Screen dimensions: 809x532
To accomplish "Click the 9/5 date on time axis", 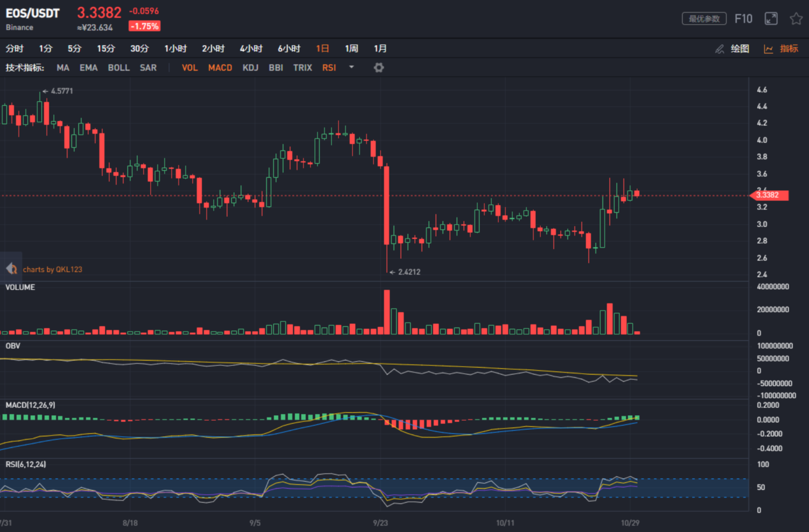I will (255, 523).
